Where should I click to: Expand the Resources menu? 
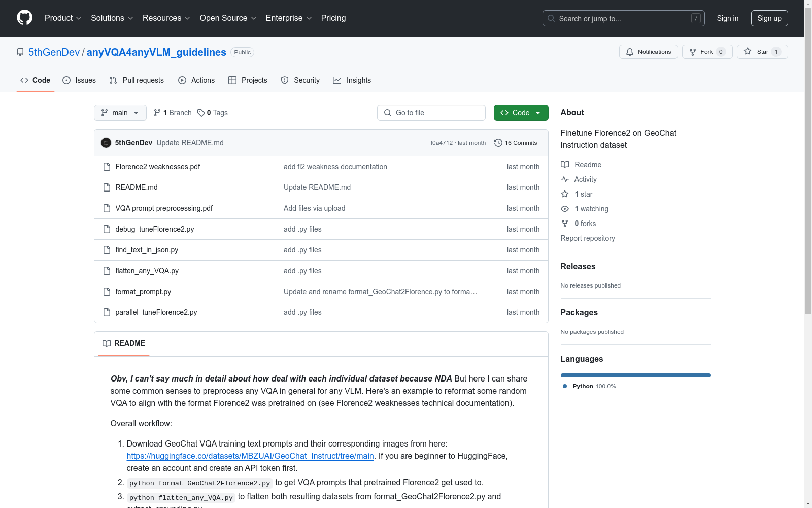point(166,18)
